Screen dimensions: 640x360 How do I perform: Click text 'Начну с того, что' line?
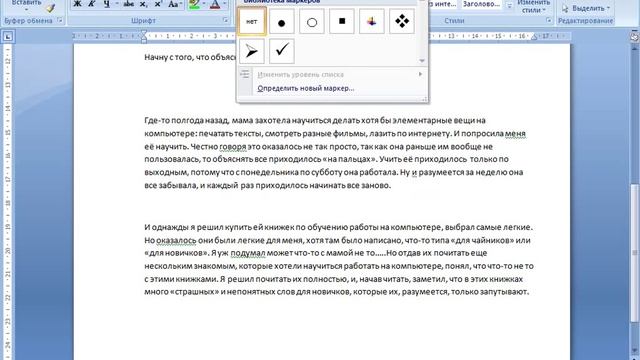190,57
